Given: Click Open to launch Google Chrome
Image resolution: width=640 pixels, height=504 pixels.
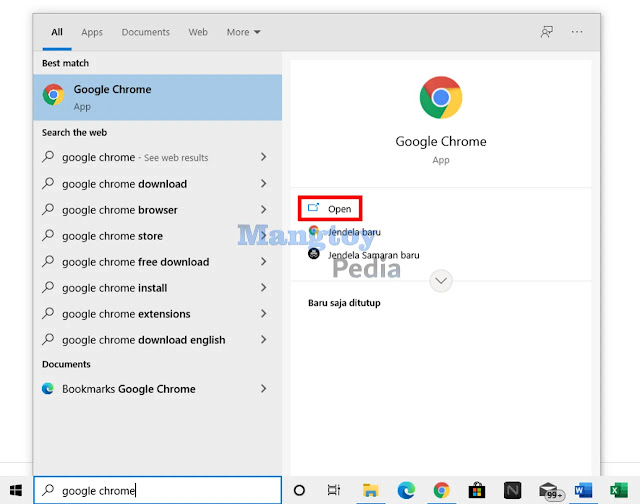Looking at the screenshot, I should click(330, 209).
